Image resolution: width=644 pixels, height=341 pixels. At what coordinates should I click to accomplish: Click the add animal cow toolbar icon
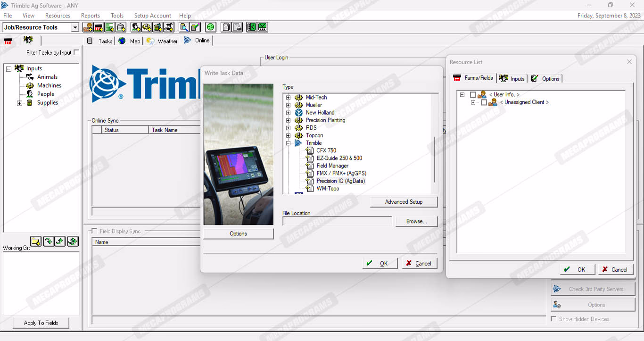click(169, 27)
